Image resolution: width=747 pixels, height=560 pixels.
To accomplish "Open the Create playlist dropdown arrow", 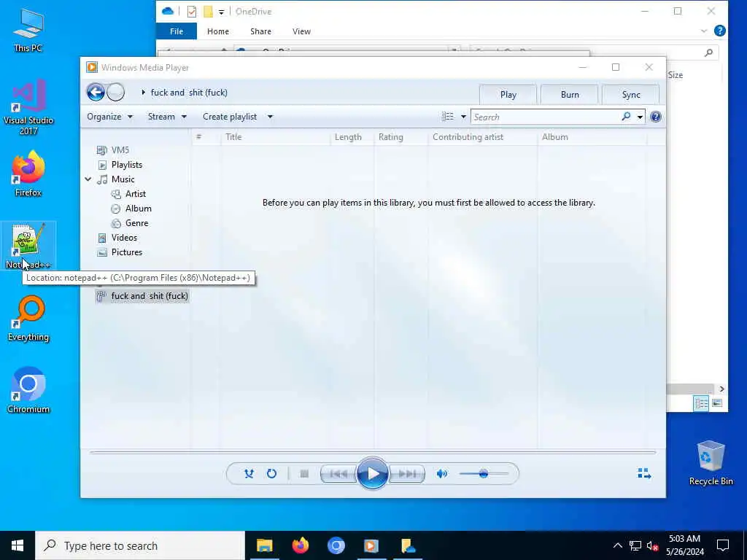I will point(270,117).
